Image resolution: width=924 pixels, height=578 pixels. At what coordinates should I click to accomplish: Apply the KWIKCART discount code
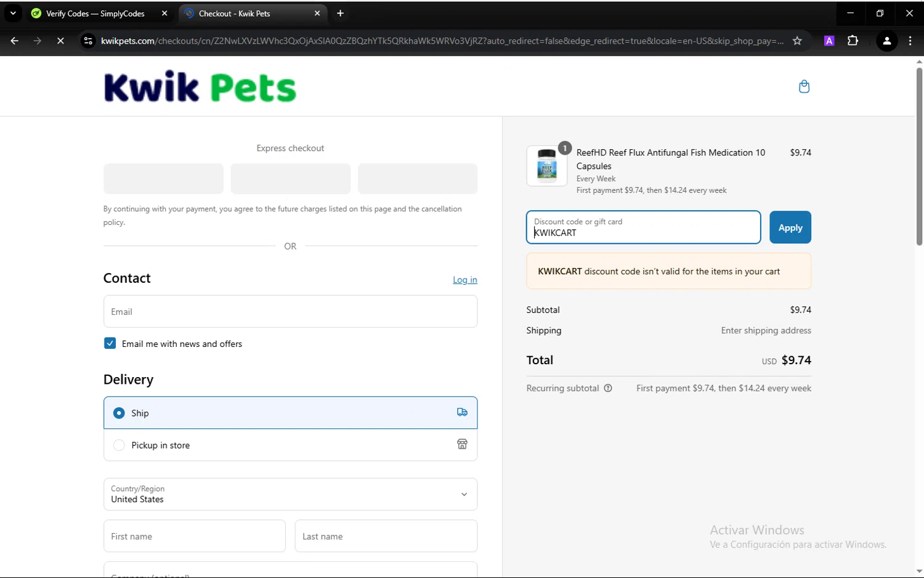[x=790, y=227]
